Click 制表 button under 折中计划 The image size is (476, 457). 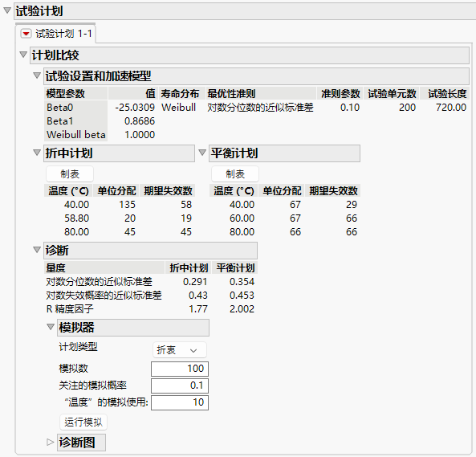70,174
